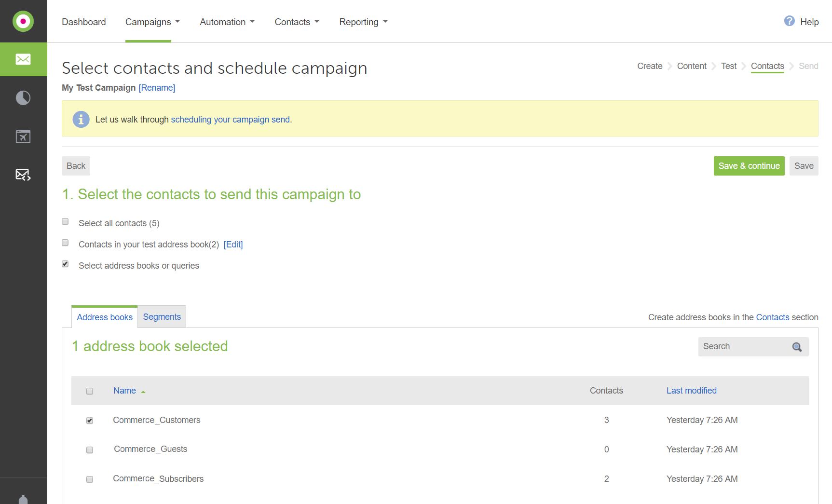Click the search magnifier icon
Image resolution: width=832 pixels, height=504 pixels.
(797, 347)
